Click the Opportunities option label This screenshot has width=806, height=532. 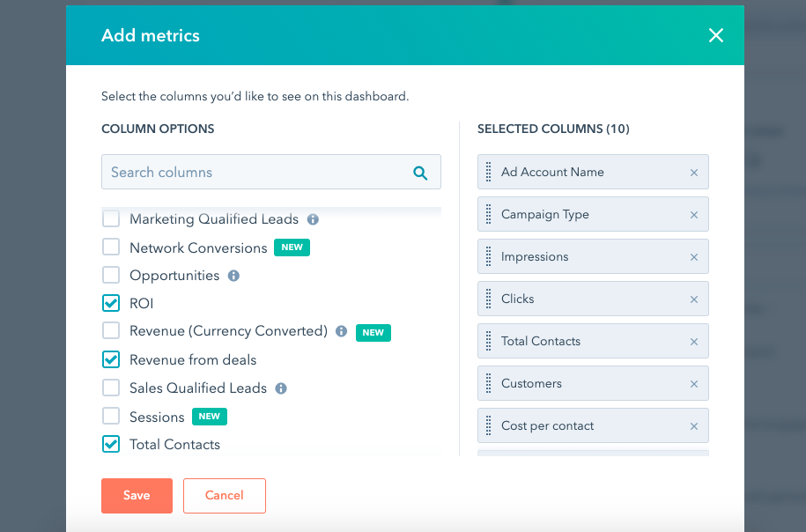coord(174,276)
